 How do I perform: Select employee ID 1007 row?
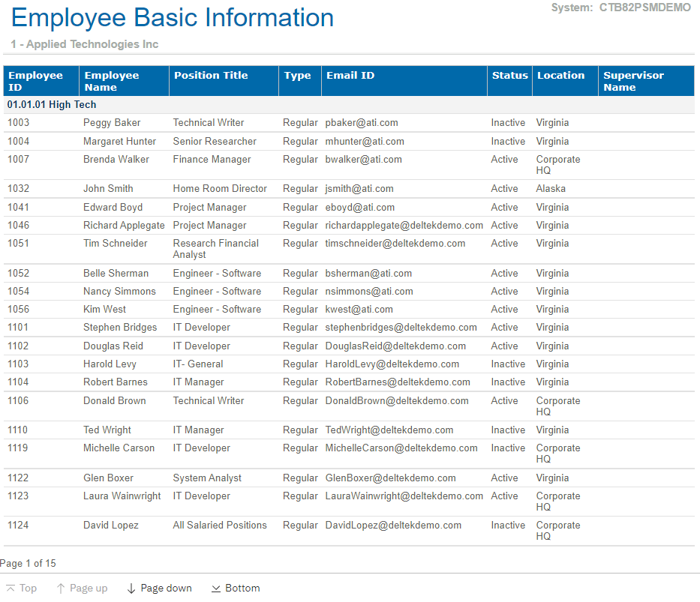(19, 160)
